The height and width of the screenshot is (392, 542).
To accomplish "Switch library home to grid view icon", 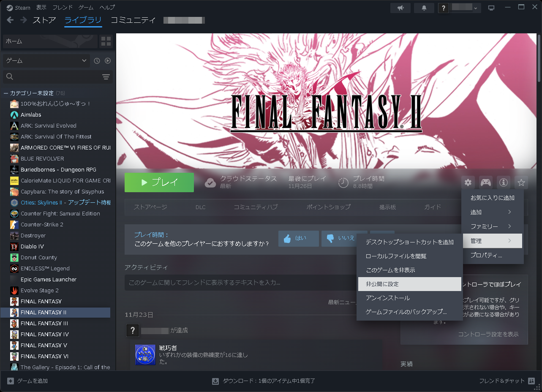I will pyautogui.click(x=106, y=41).
